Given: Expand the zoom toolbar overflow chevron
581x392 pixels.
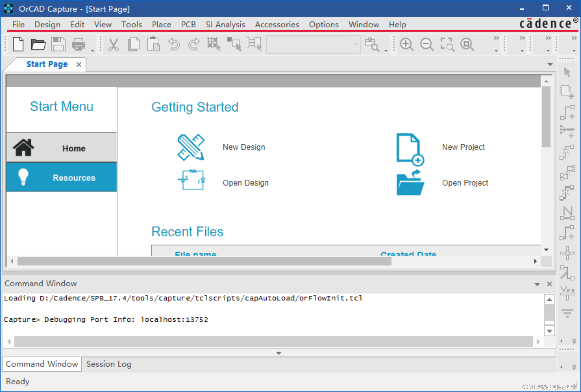Looking at the screenshot, I should [496, 38].
